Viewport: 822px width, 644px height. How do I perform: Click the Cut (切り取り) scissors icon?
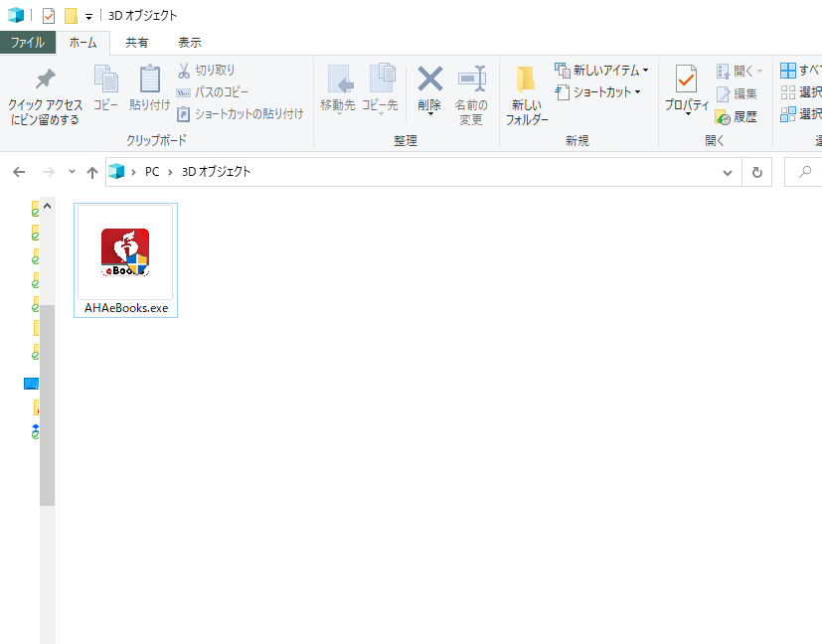184,71
